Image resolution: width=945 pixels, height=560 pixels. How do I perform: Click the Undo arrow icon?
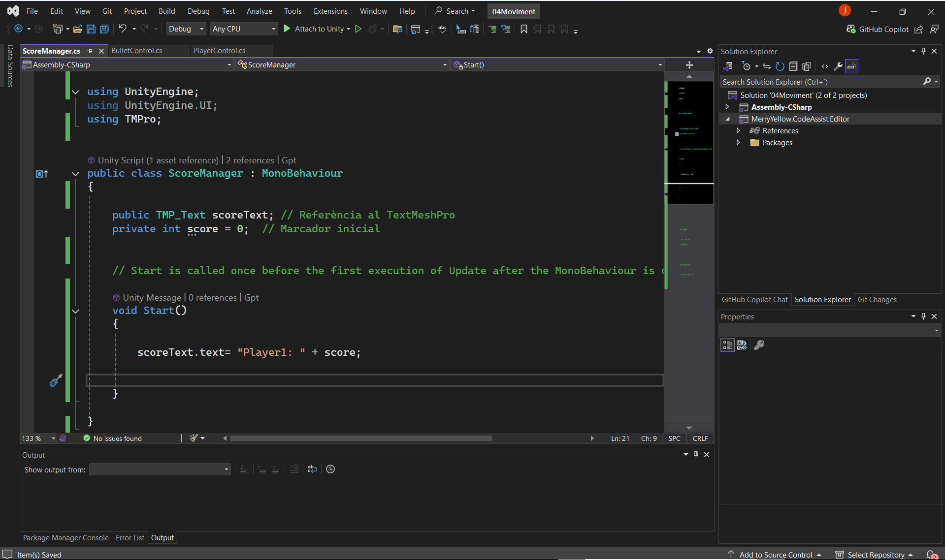point(123,29)
